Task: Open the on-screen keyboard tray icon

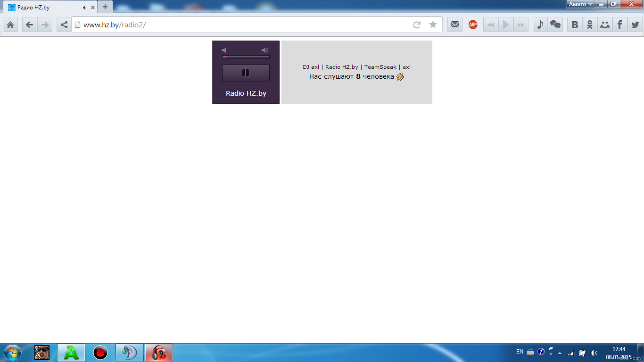Action: click(x=530, y=352)
